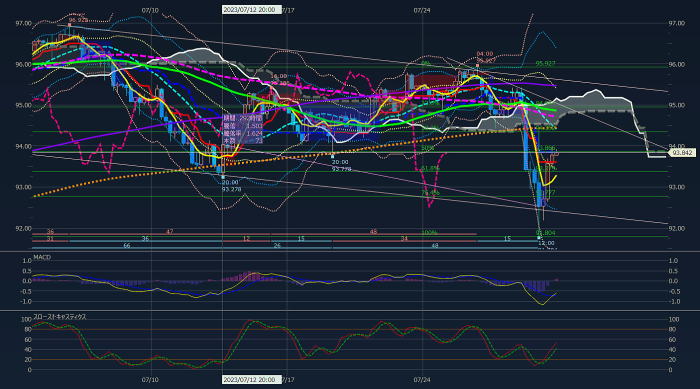Click the top 2023/07/12 20:00 crosshair label

[x=251, y=9]
